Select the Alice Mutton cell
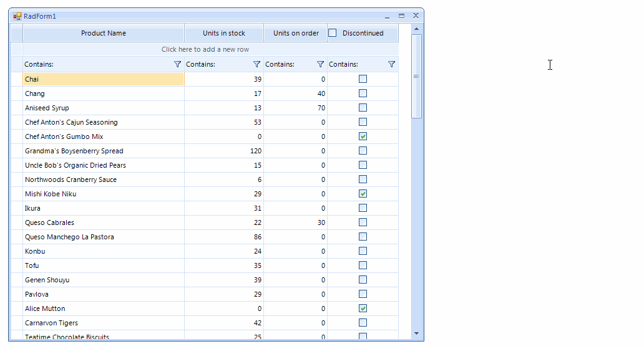644x349 pixels. click(x=104, y=309)
